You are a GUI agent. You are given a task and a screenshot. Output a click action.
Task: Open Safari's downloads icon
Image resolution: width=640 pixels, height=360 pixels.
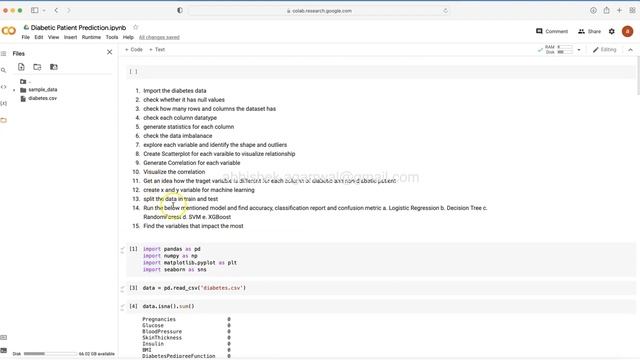tap(593, 11)
